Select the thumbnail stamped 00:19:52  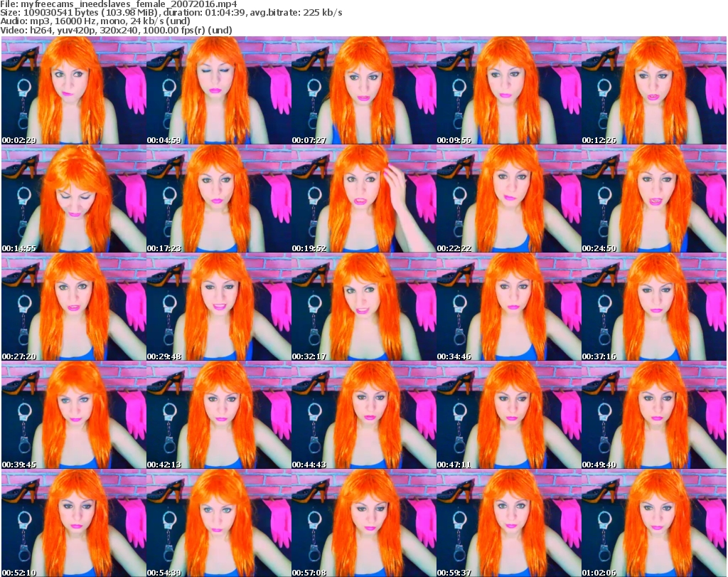pos(363,198)
